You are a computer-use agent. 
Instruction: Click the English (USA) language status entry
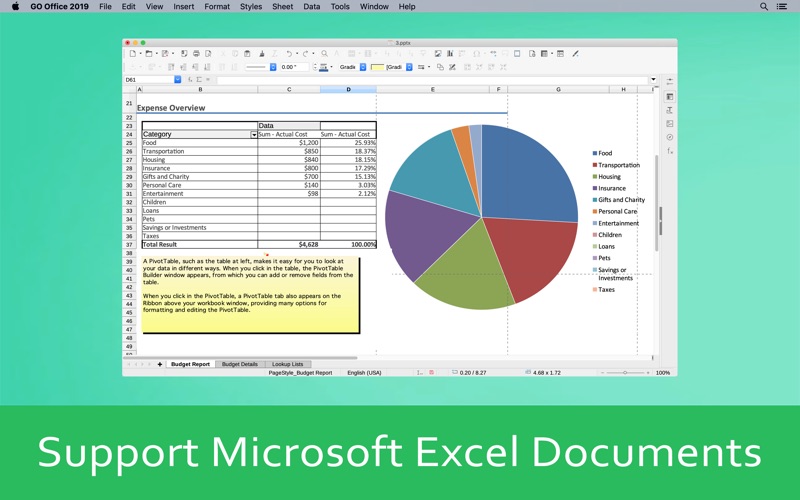point(364,373)
